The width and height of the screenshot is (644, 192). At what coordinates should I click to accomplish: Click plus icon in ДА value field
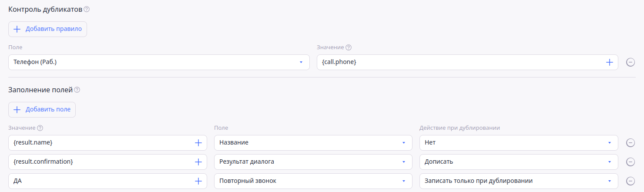[x=198, y=181]
